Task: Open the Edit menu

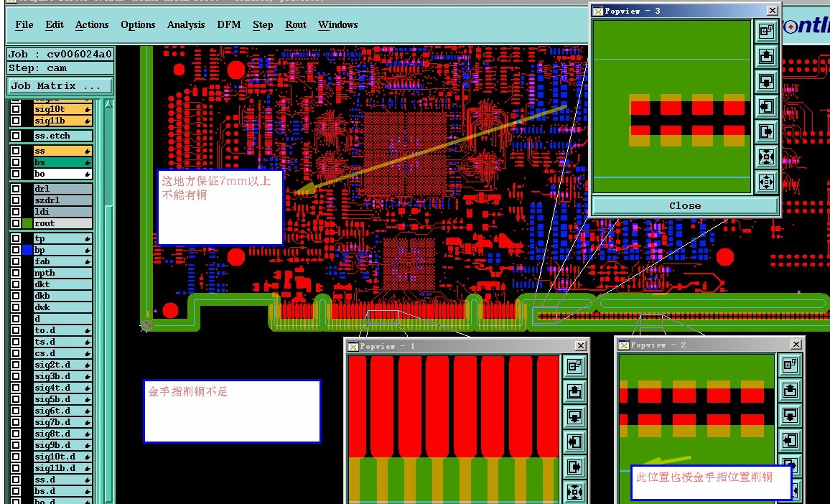Action: 55,25
